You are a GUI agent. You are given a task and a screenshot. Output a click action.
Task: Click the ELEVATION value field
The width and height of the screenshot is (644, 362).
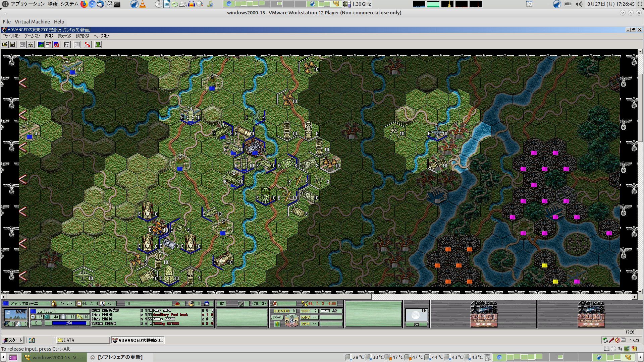point(294,311)
